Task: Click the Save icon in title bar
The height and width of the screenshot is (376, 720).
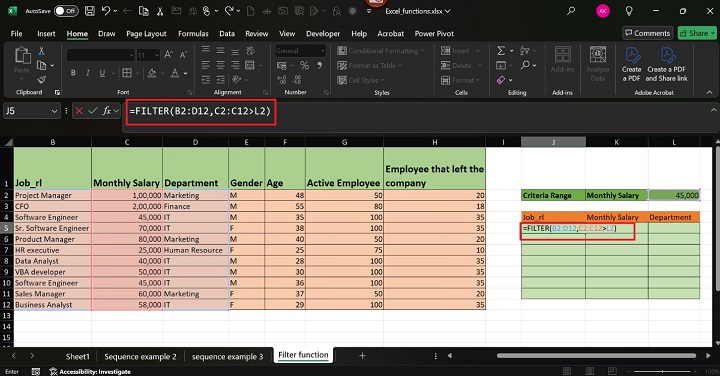Action: click(x=90, y=11)
